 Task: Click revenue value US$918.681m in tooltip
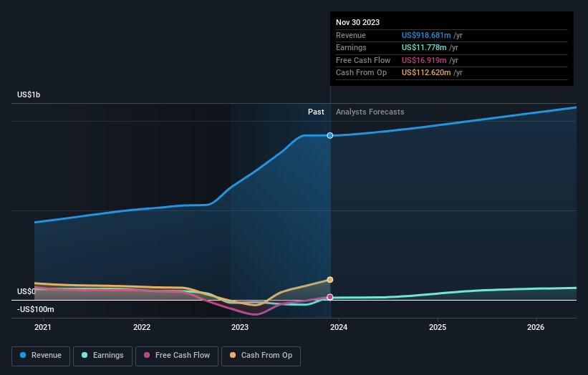pyautogui.click(x=426, y=35)
